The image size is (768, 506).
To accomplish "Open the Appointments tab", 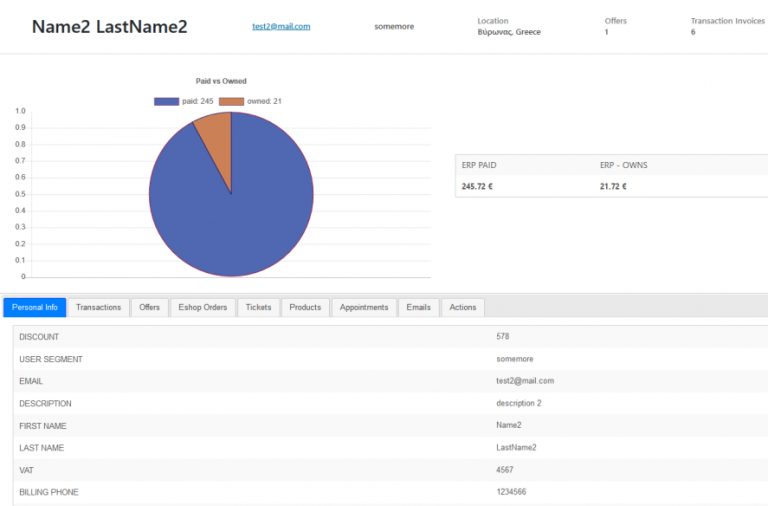I will click(x=364, y=307).
